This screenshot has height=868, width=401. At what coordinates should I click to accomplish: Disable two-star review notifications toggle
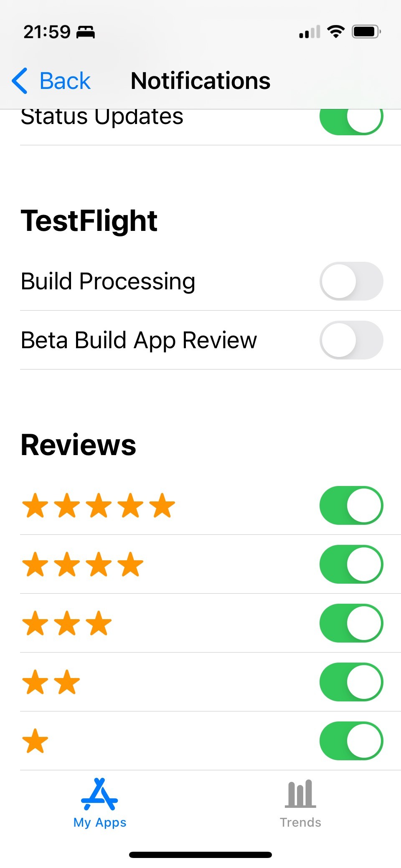351,682
